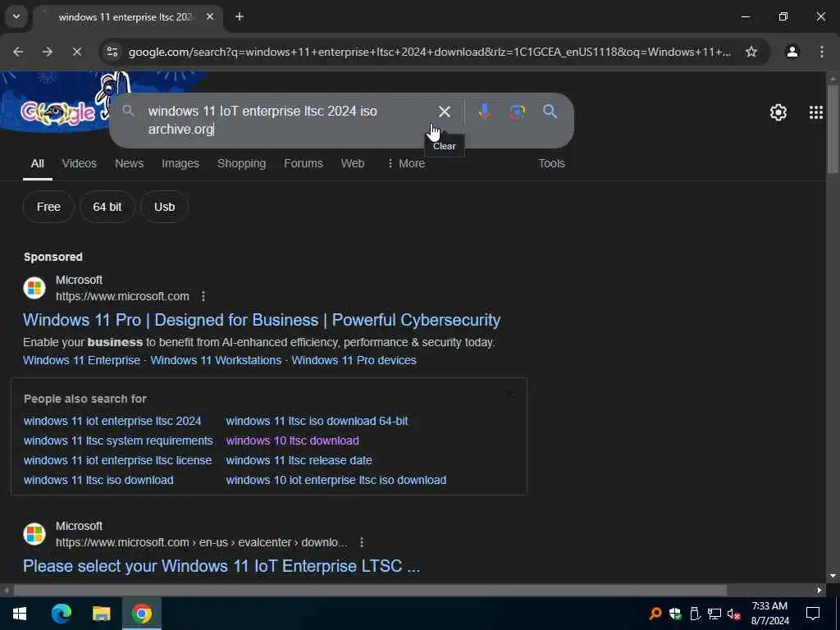Search windows 10 ltsc download
Viewport: 840px width, 630px height.
tap(293, 441)
